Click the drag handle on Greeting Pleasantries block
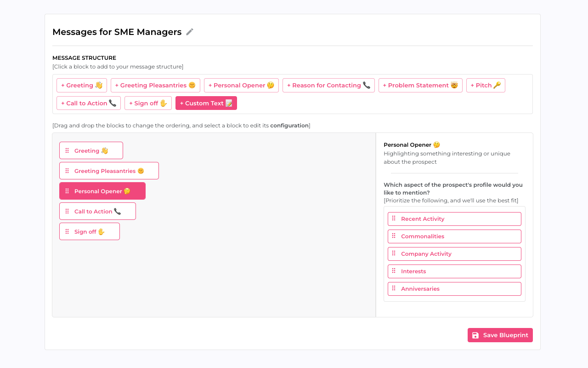Viewport: 588px width, 368px height. (67, 171)
